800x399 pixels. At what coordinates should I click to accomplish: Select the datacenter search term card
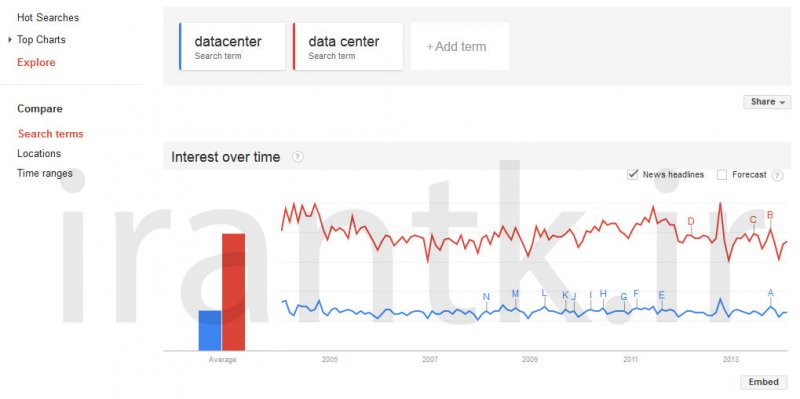tap(232, 46)
